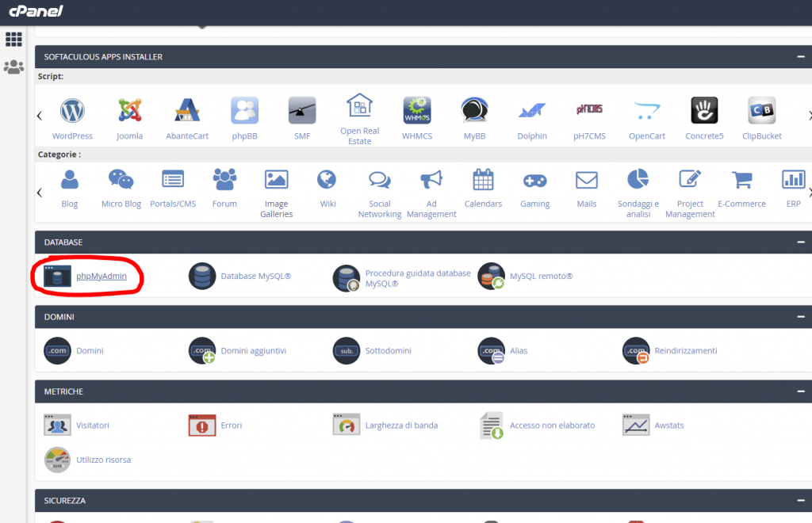The image size is (812, 523).
Task: Click the MySQL remoto database icon
Action: click(x=491, y=276)
